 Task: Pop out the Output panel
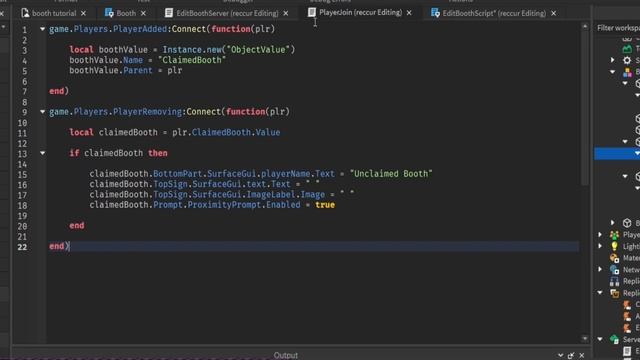point(571,355)
